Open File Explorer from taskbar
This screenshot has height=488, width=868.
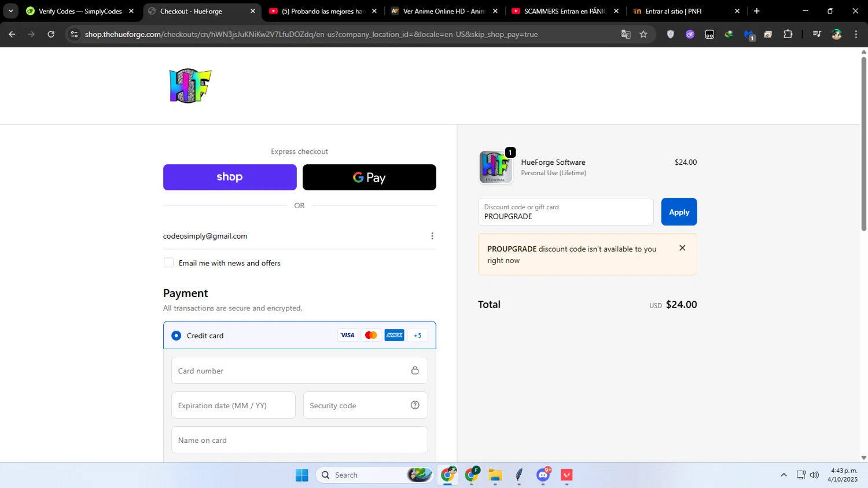[495, 475]
